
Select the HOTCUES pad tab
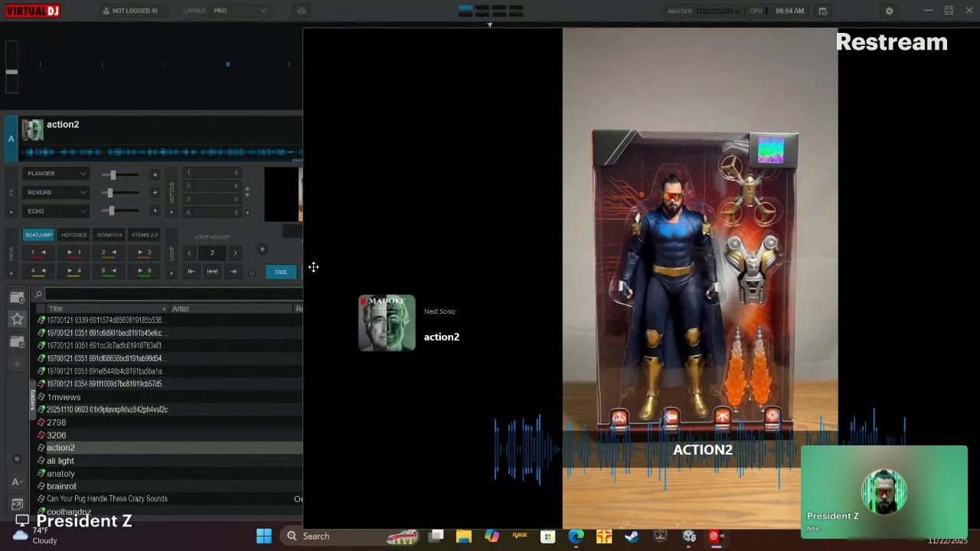(x=73, y=235)
